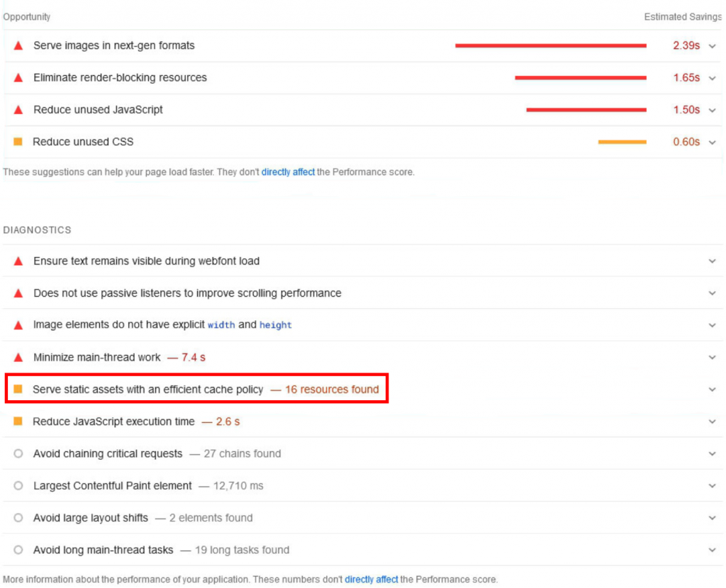Click orange square icon beside Reduce unused CSS
The image size is (726, 588).
coord(18,142)
